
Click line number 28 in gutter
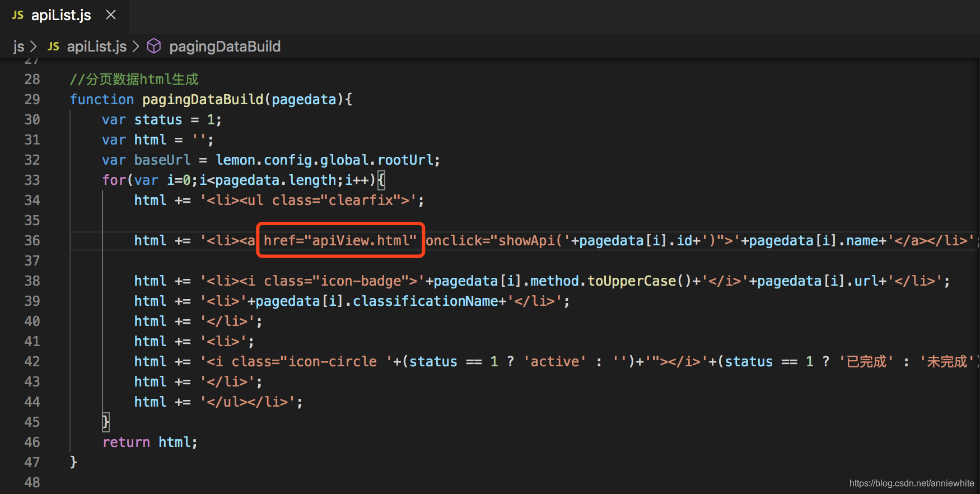tap(32, 79)
